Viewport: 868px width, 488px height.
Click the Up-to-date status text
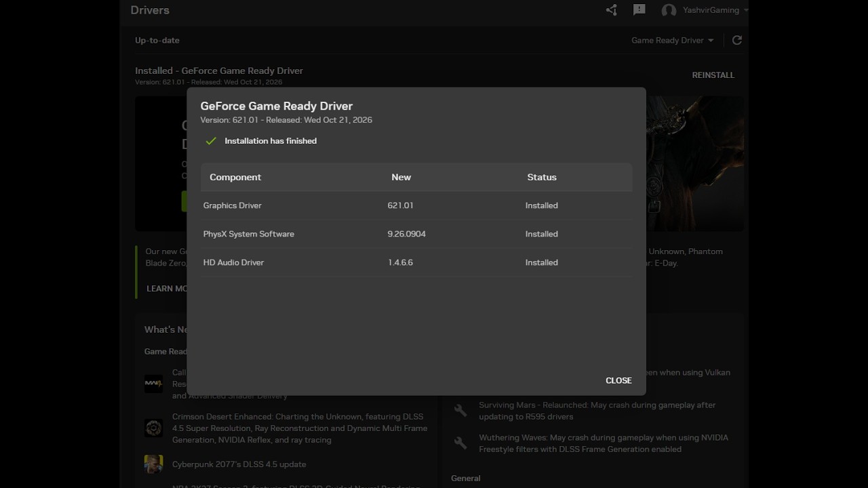157,40
